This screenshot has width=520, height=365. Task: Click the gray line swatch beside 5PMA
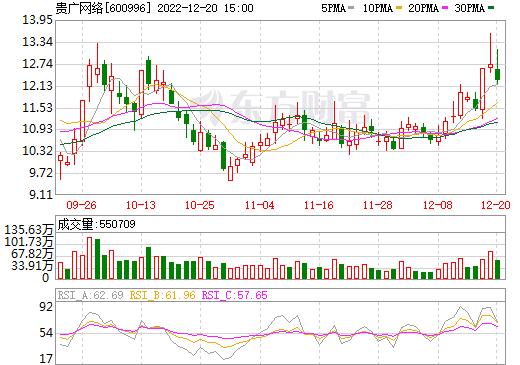click(351, 8)
